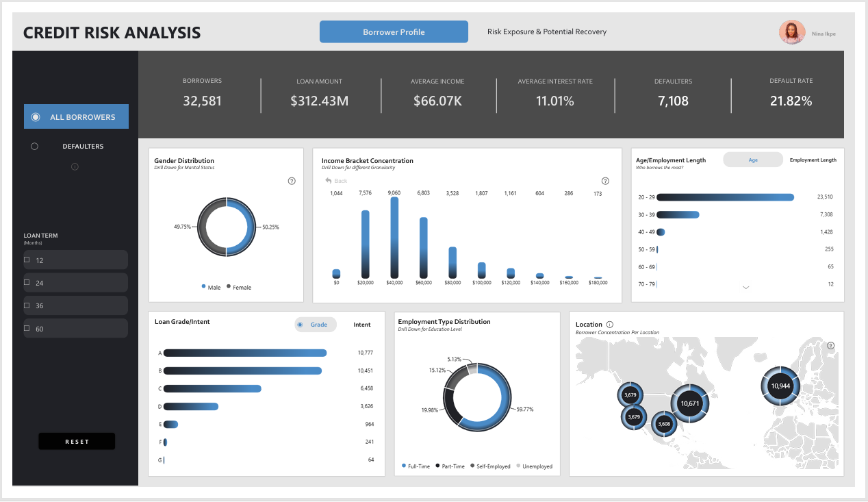Expand the age list with down chevron
Viewport: 868px width, 502px height.
746,288
